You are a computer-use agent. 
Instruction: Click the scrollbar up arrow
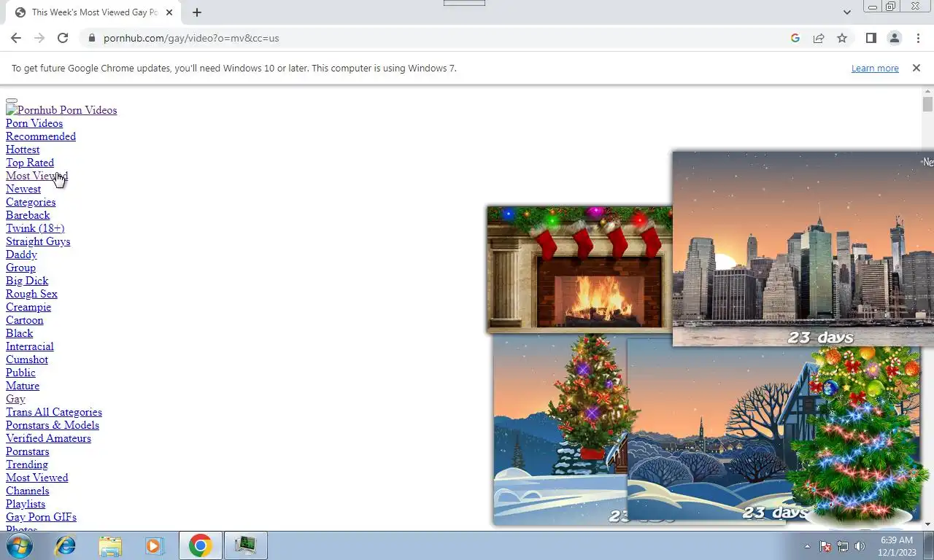(927, 91)
